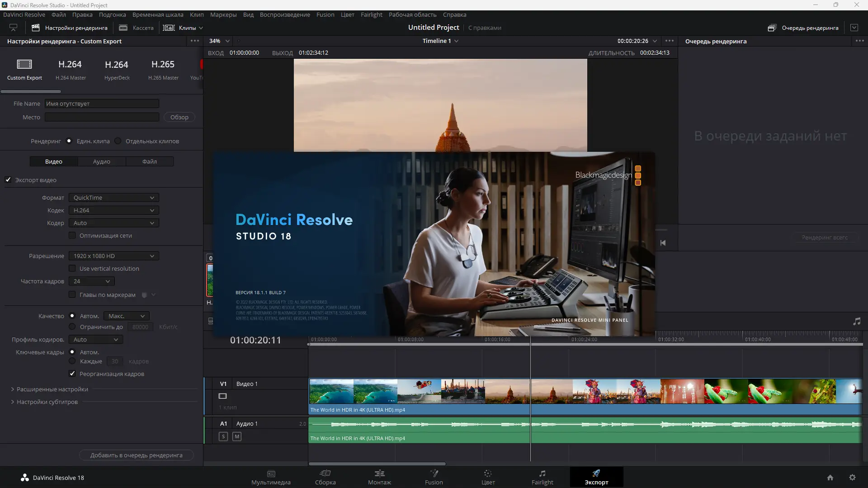
Task: Open the Цвет (Color) page
Action: point(487,477)
